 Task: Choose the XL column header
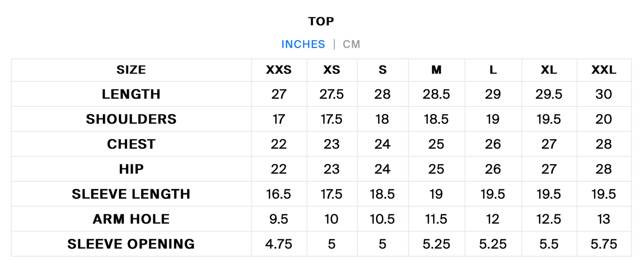pos(549,70)
